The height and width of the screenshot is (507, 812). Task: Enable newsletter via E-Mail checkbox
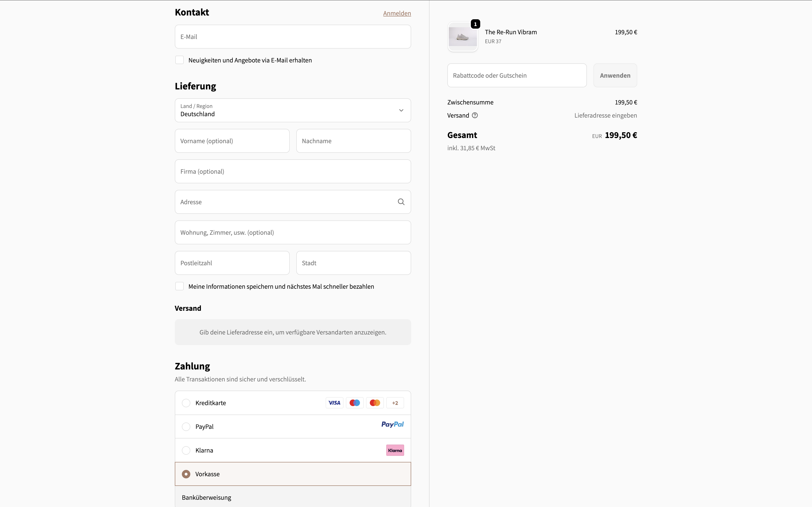click(180, 60)
